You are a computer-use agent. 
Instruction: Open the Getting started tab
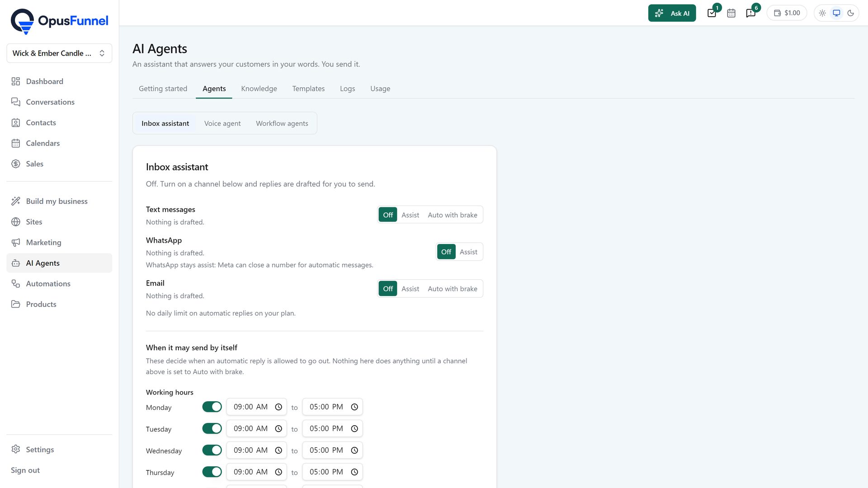(163, 89)
